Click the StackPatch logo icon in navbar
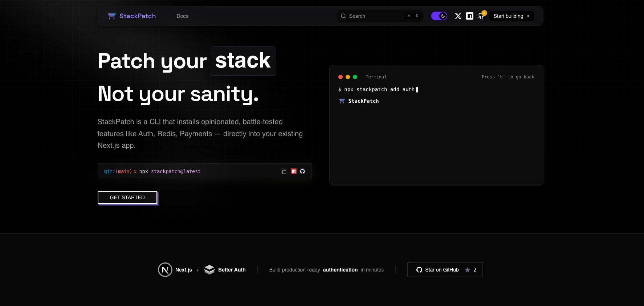Viewport: 644px width, 306px height. [112, 16]
